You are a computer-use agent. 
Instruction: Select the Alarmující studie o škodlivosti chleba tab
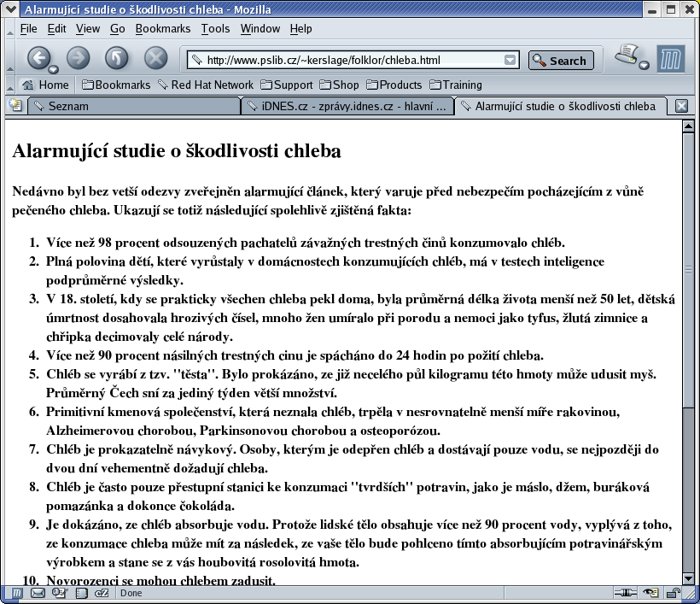(x=560, y=106)
